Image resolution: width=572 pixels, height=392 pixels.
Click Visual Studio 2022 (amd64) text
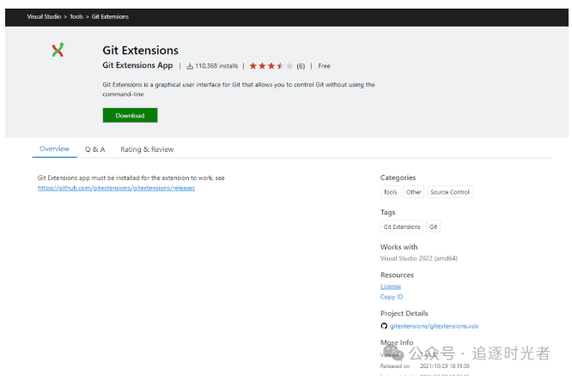point(419,258)
